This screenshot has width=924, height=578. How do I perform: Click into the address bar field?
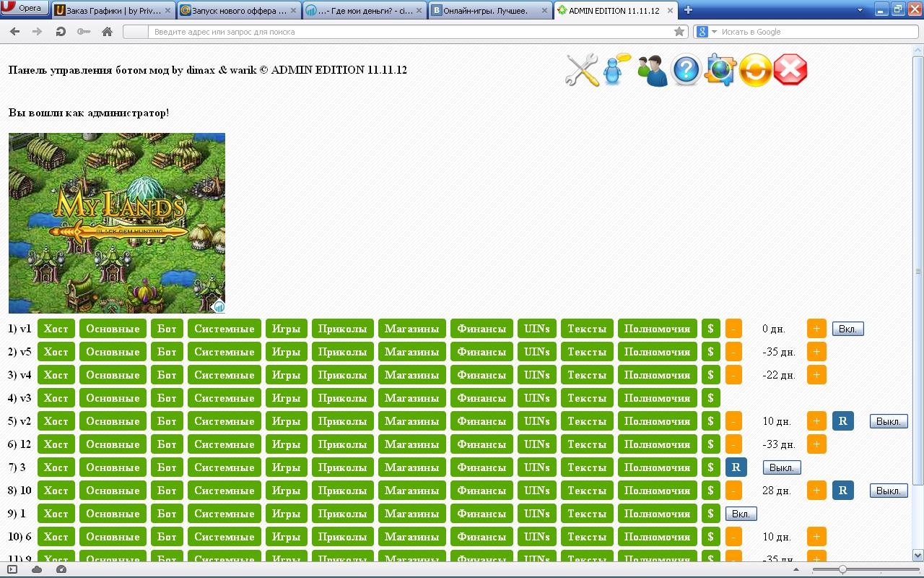pos(404,32)
